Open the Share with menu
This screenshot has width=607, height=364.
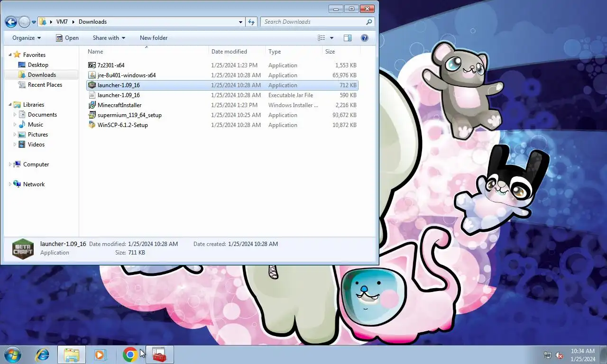point(109,38)
